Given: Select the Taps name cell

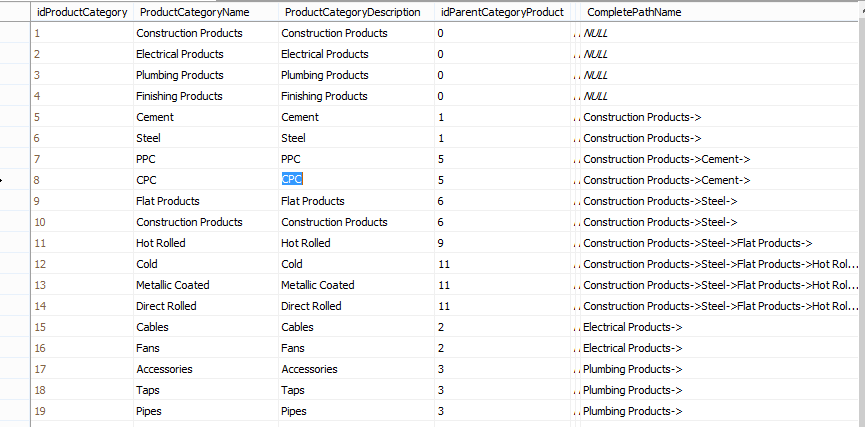Looking at the screenshot, I should click(148, 390).
